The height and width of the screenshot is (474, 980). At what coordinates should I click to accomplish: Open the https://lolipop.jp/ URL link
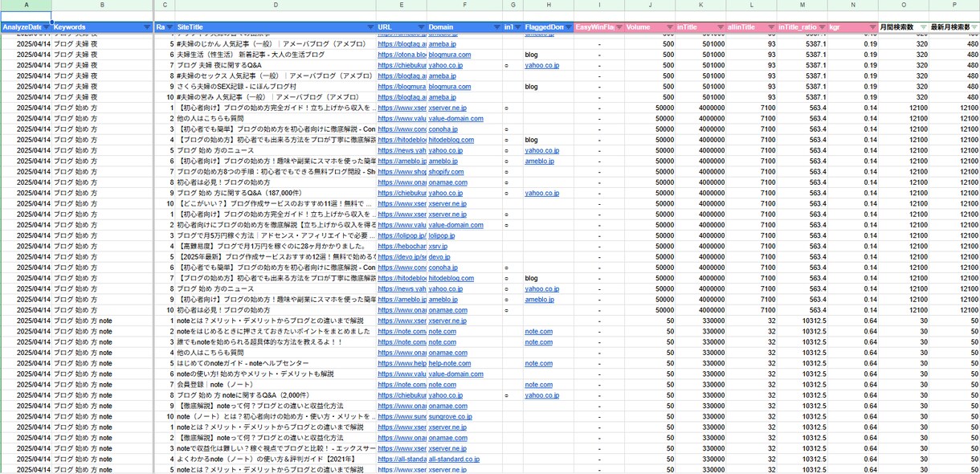(402, 236)
